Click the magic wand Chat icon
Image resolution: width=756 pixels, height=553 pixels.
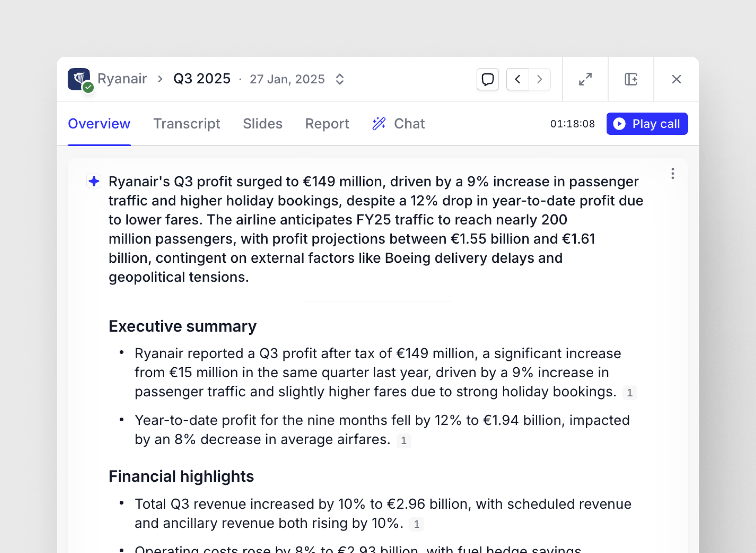coord(379,124)
